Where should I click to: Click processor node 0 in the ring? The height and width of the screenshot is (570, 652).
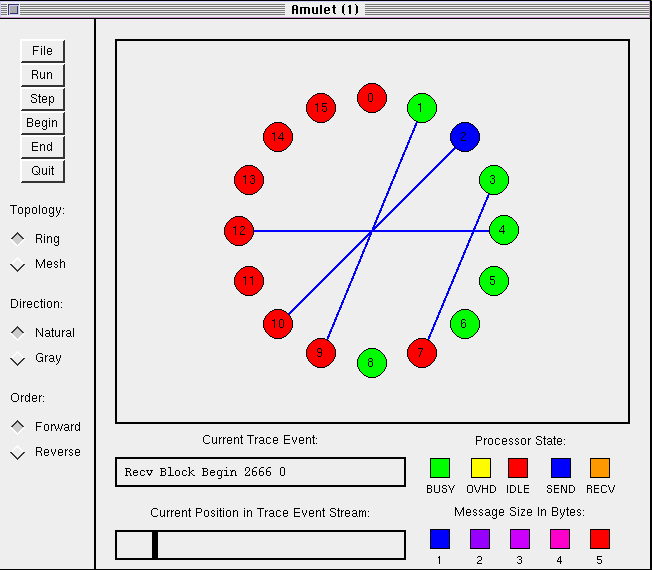click(372, 98)
